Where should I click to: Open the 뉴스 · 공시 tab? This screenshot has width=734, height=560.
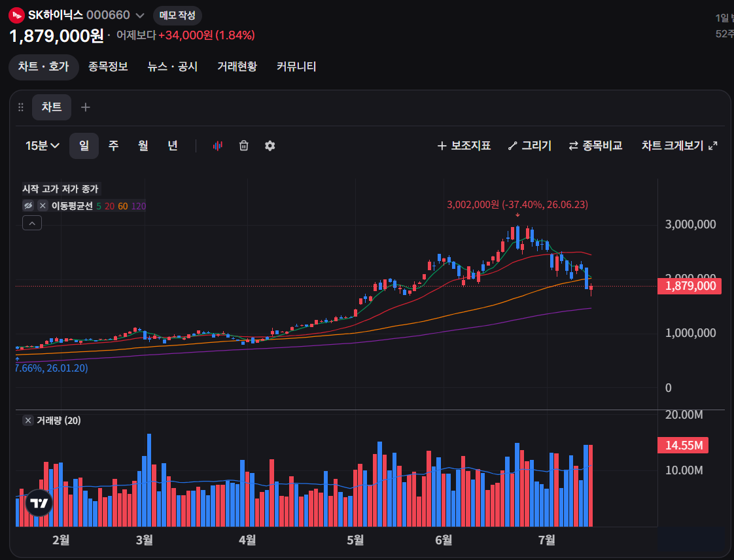[x=173, y=67]
